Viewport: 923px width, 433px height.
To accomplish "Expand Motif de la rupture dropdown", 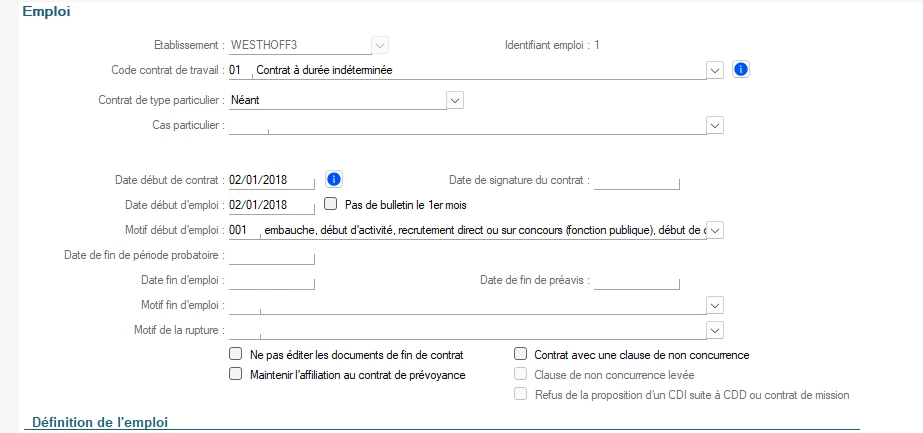I will tap(714, 330).
